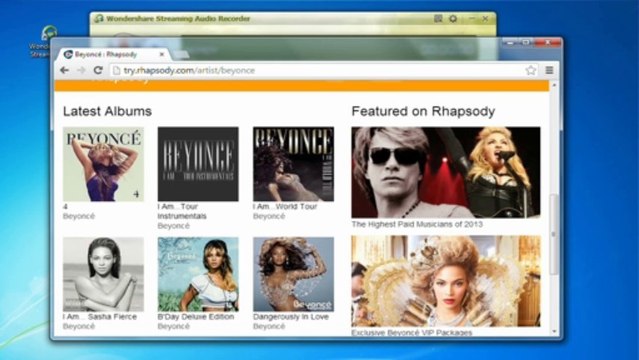Click the page scrollbar down arrow
Screen dimensions: 639x360
[x=553, y=331]
